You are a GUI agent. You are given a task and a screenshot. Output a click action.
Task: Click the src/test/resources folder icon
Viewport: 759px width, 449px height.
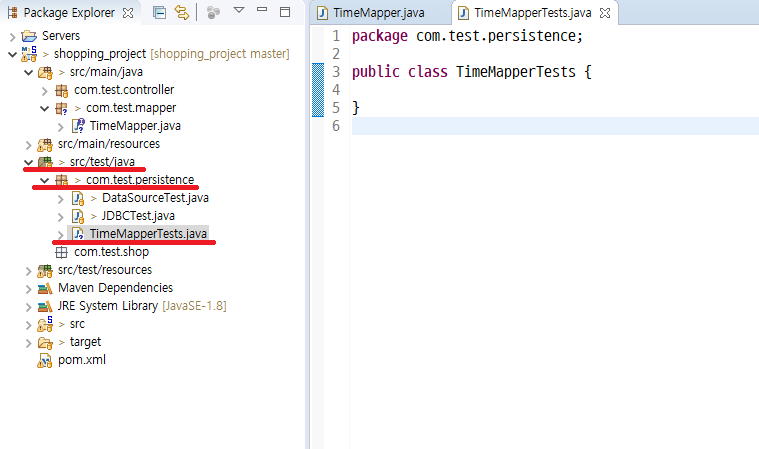tap(45, 270)
